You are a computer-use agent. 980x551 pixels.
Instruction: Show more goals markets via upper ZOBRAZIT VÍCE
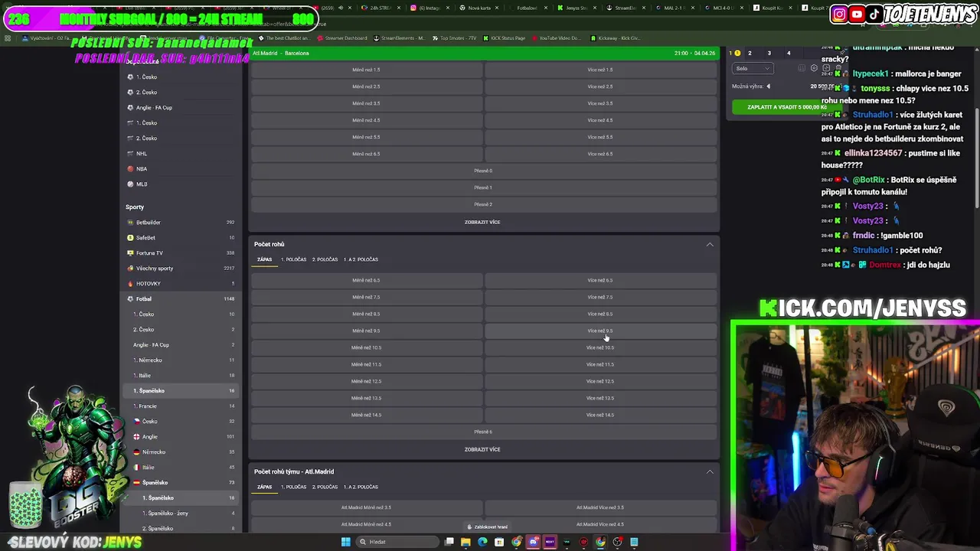click(482, 222)
